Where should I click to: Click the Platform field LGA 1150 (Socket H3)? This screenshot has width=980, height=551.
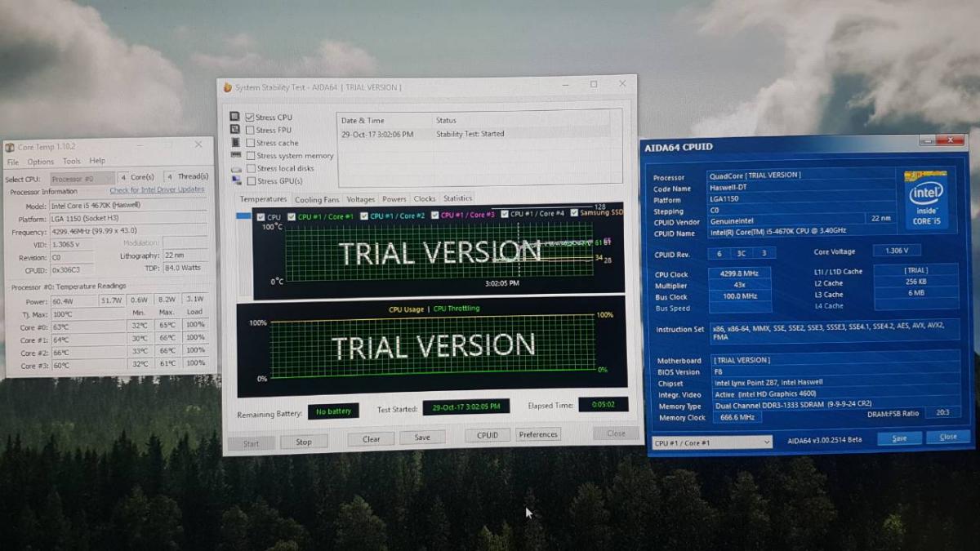pos(127,219)
